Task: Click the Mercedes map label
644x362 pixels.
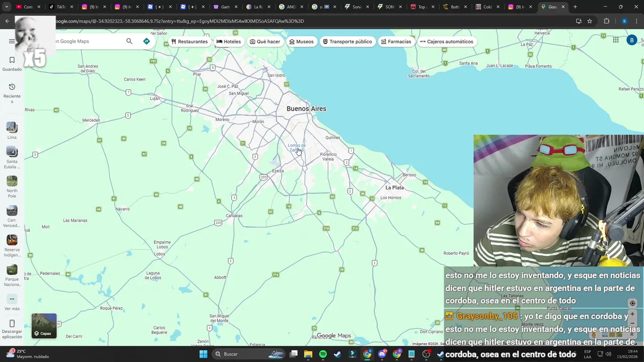Action: [x=91, y=120]
